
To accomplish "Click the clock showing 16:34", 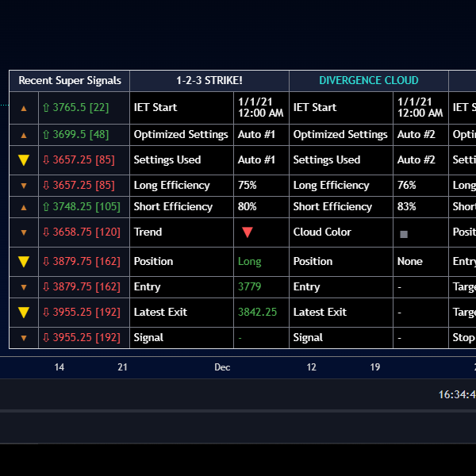I will (x=457, y=394).
